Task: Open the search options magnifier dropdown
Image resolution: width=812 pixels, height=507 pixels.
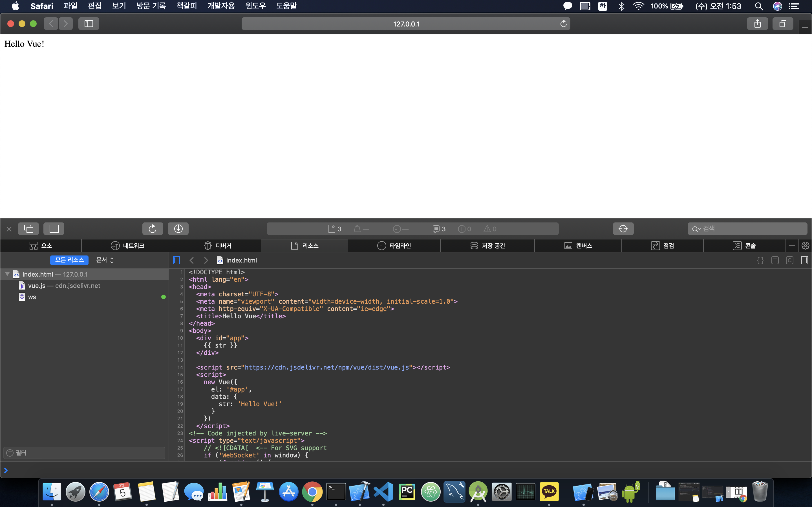Action: tap(696, 229)
